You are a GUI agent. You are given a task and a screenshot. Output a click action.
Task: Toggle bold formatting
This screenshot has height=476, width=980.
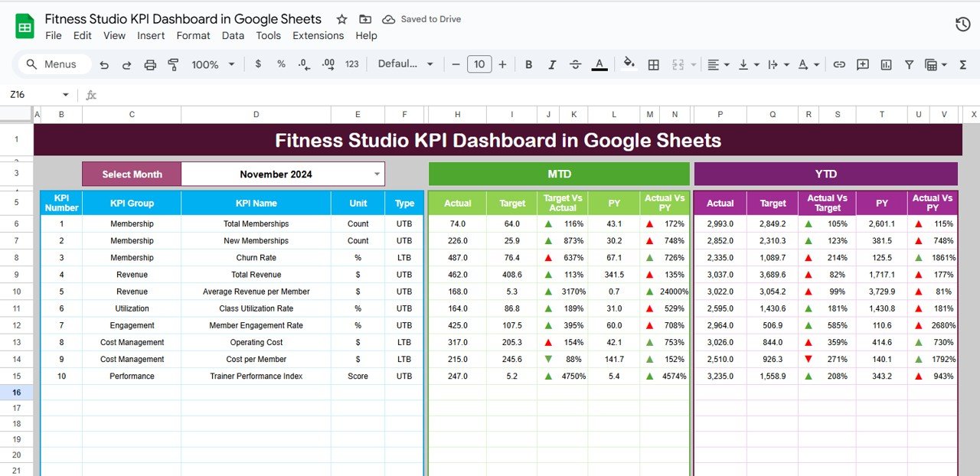click(528, 64)
